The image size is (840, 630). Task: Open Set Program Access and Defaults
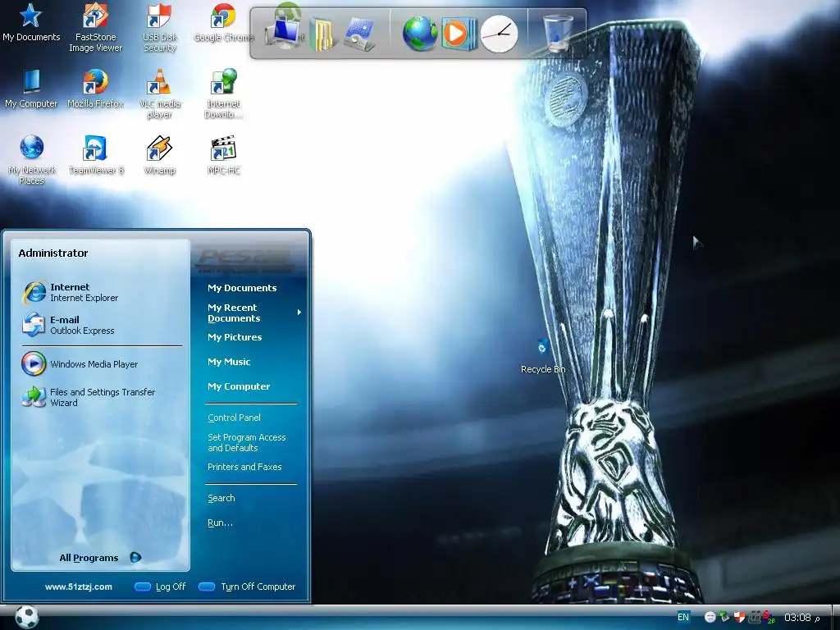[x=246, y=442]
